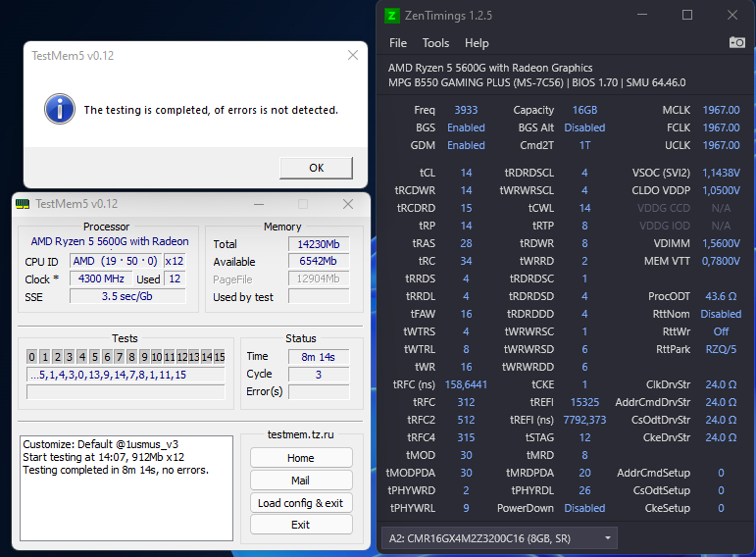Click the tPHYRDL value 26
The width and height of the screenshot is (756, 557).
(x=584, y=490)
